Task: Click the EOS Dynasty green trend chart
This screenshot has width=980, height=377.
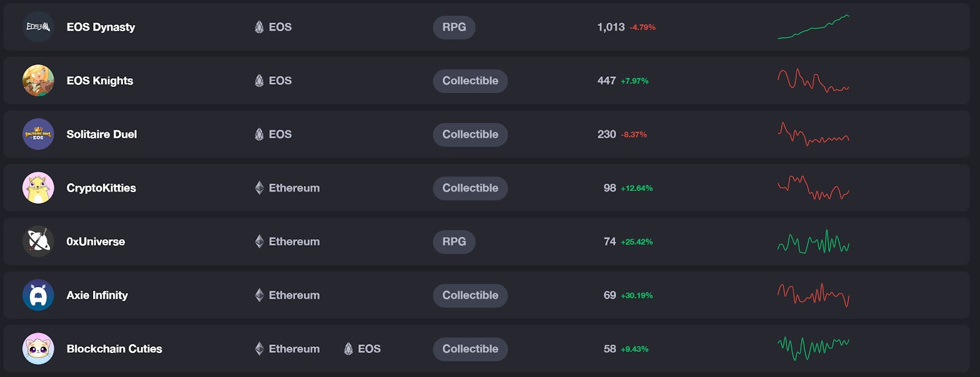Action: [813, 28]
